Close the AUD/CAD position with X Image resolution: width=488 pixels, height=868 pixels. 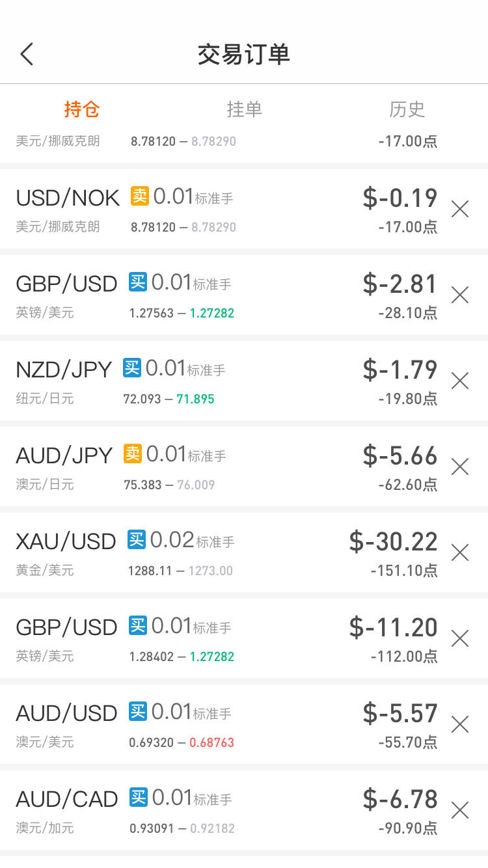click(x=460, y=810)
